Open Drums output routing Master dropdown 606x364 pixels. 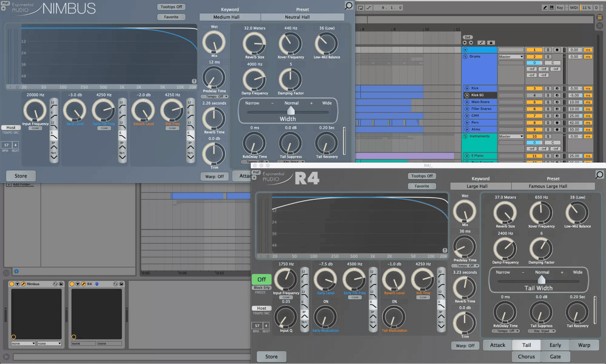[x=511, y=57]
